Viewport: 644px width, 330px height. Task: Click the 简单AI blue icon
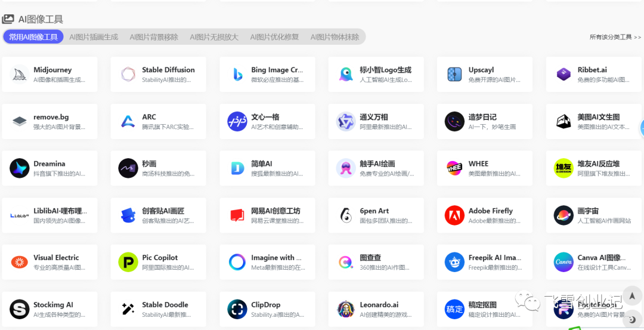(x=237, y=168)
